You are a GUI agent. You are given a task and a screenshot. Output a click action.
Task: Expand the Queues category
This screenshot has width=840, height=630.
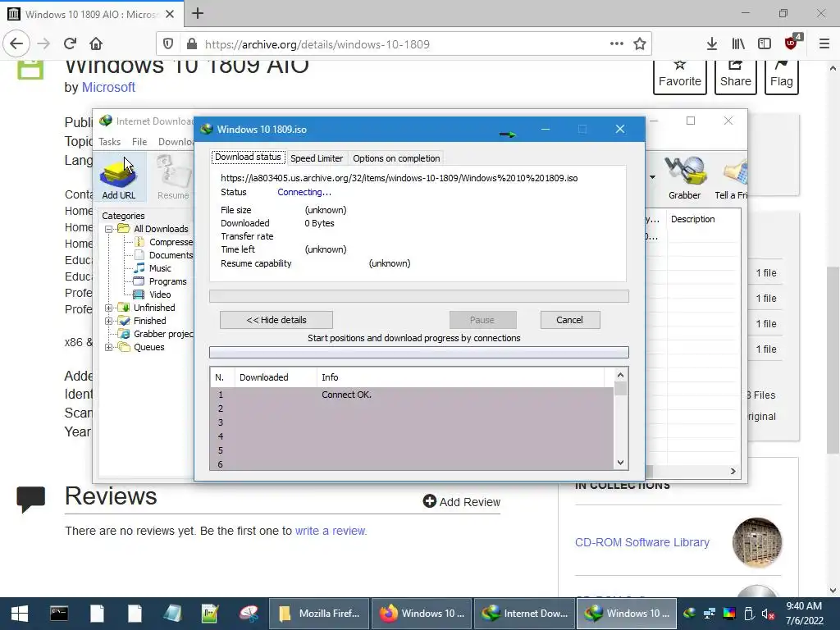click(109, 348)
